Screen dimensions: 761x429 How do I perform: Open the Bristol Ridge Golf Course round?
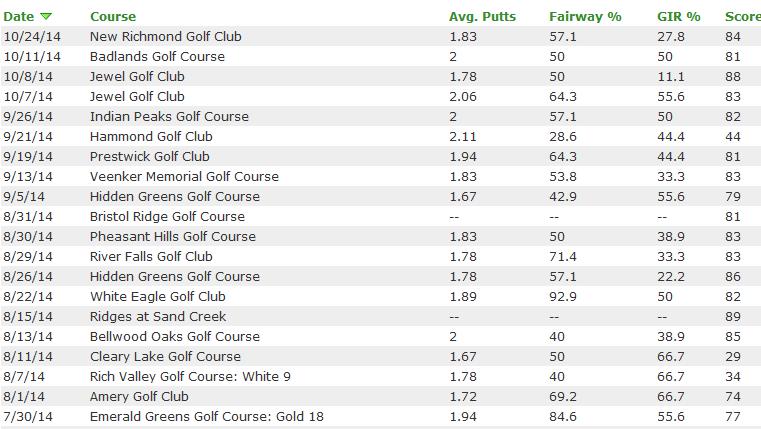[167, 217]
